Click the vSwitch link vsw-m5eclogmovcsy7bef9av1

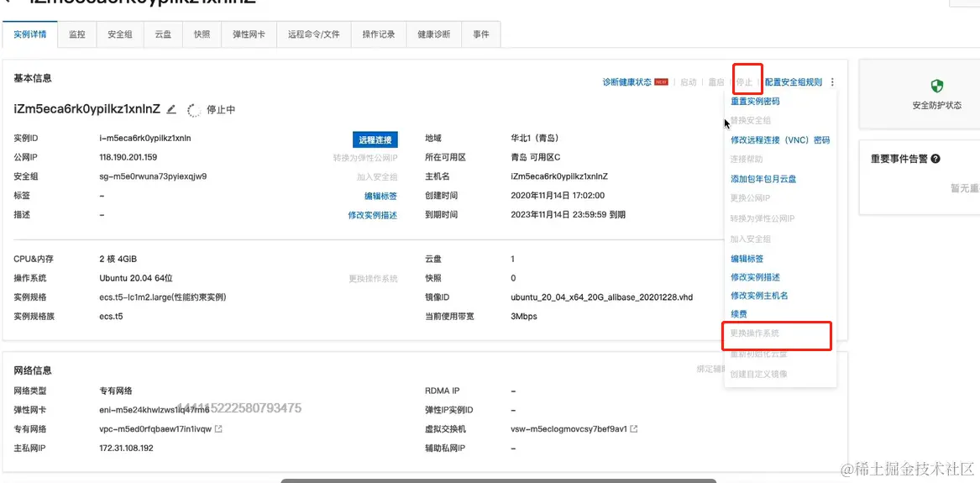[x=569, y=429]
